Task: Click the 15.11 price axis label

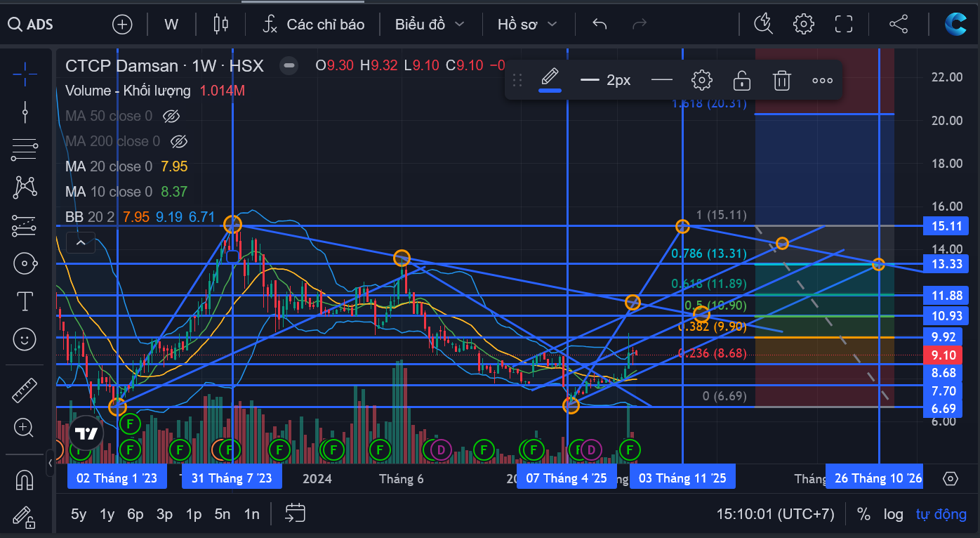Action: click(946, 226)
